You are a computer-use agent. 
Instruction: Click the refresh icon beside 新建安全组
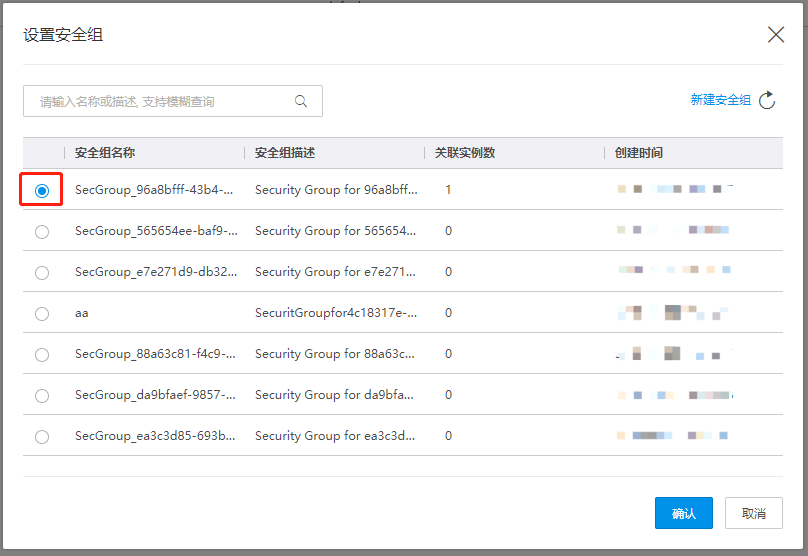[x=767, y=100]
